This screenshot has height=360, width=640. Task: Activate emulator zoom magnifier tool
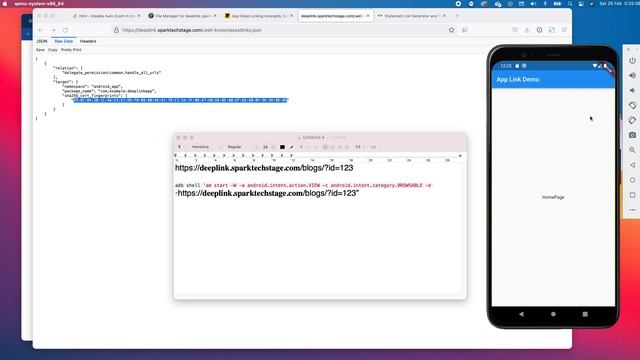(632, 150)
